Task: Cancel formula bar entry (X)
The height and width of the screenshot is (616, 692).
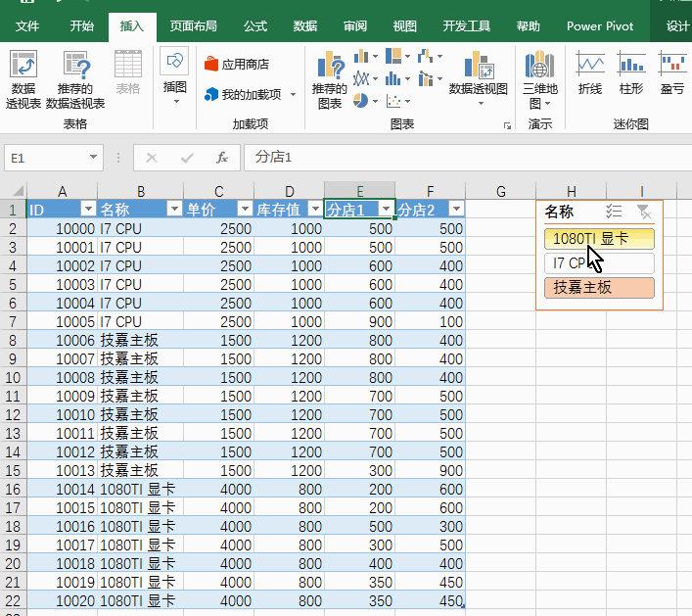Action: (x=152, y=158)
